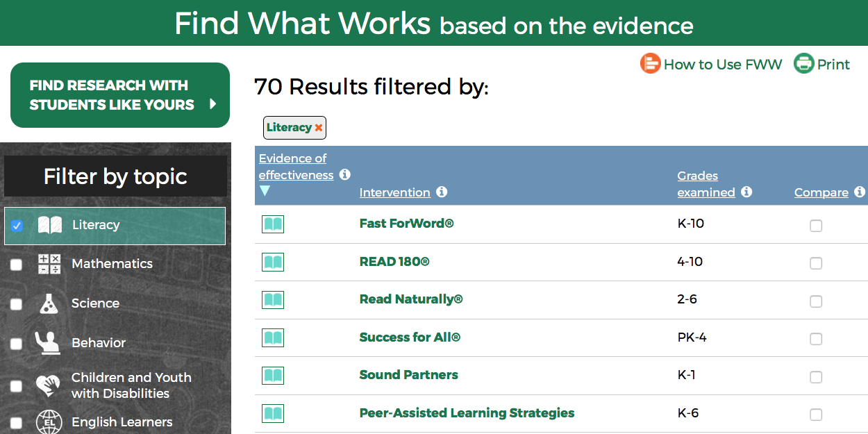Check Compare box for Success for All
Image resolution: width=868 pixels, height=434 pixels.
tap(816, 339)
